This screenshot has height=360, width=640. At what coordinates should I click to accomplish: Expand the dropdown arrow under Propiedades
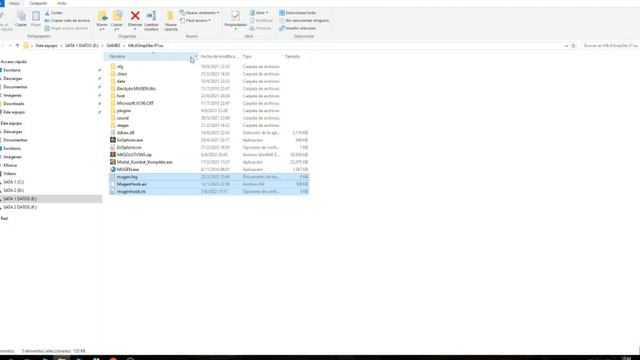tap(236, 29)
